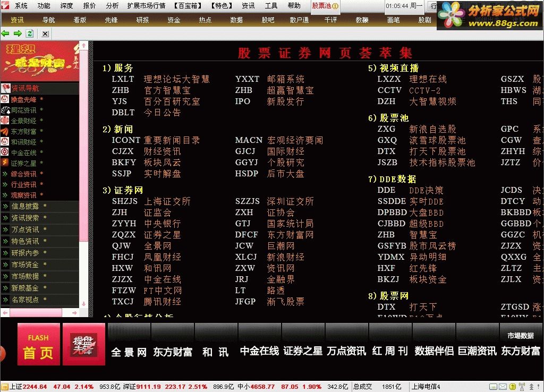
Task: Open 红周刊 in the bottom bar
Action: tap(390, 351)
